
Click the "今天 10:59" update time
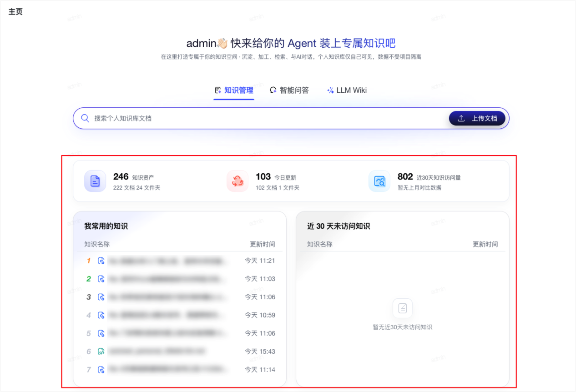260,315
